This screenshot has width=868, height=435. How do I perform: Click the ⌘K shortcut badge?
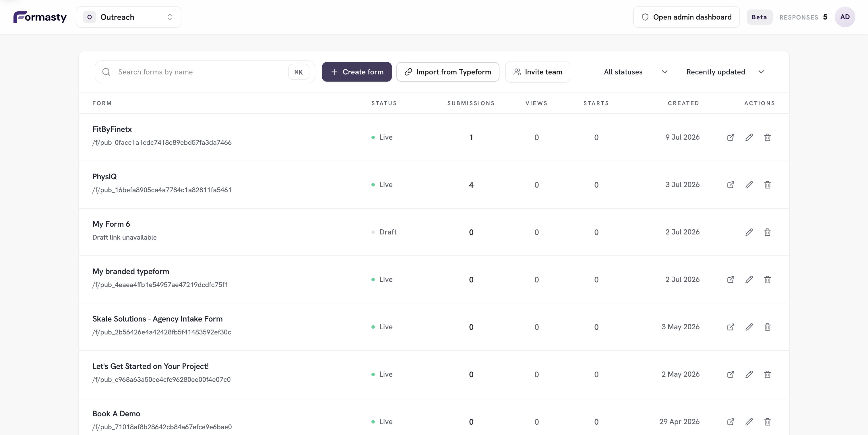point(299,72)
